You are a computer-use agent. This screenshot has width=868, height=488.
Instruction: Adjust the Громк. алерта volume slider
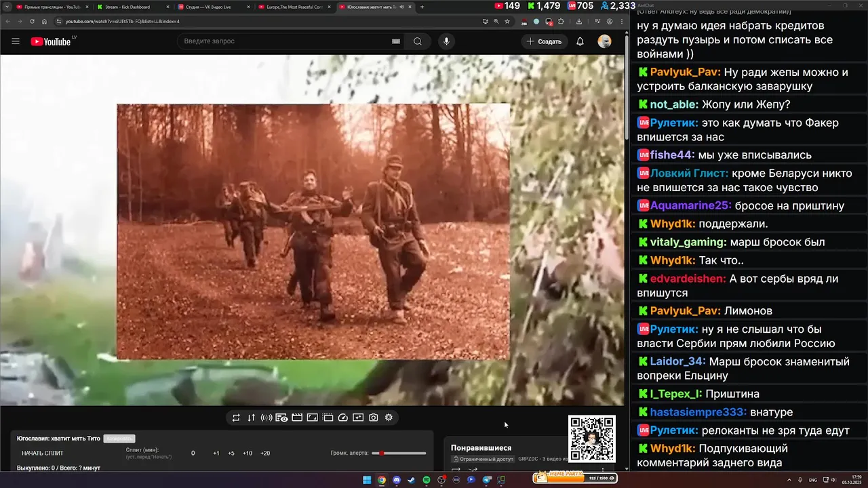(x=399, y=453)
